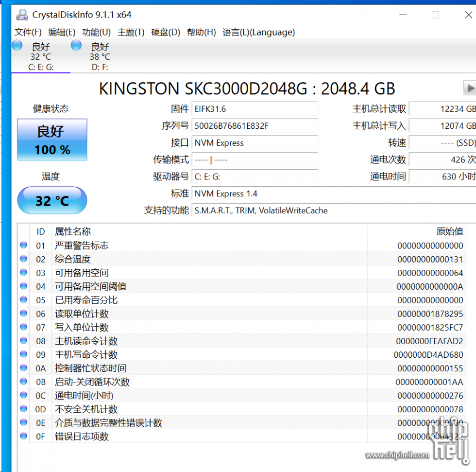
Task: Close the CrystalDiskInfo window
Action: coord(468,15)
